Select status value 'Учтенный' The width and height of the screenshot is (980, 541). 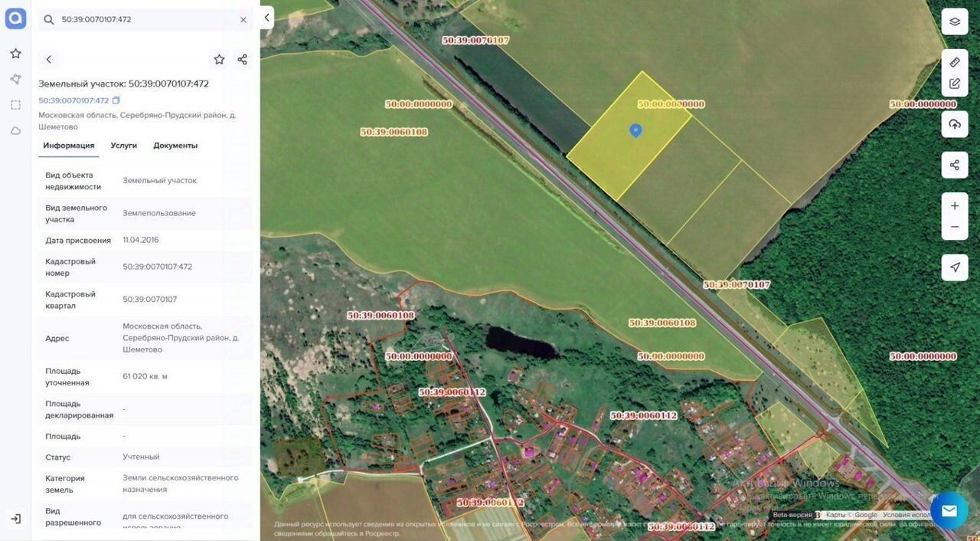(x=141, y=457)
